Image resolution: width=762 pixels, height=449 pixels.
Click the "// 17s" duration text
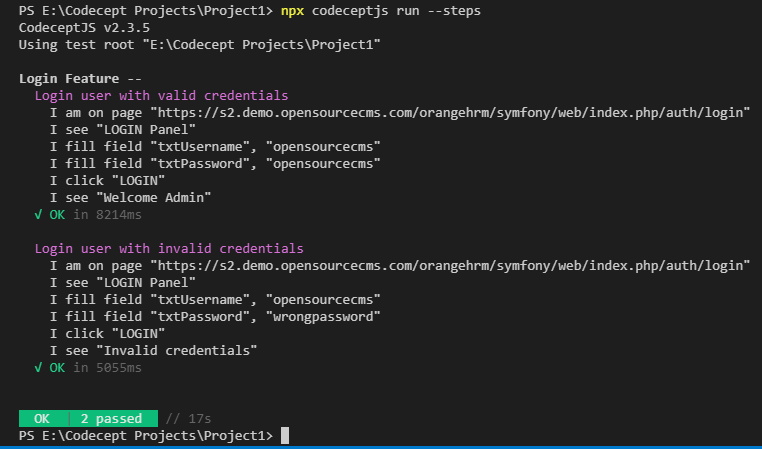click(x=188, y=419)
